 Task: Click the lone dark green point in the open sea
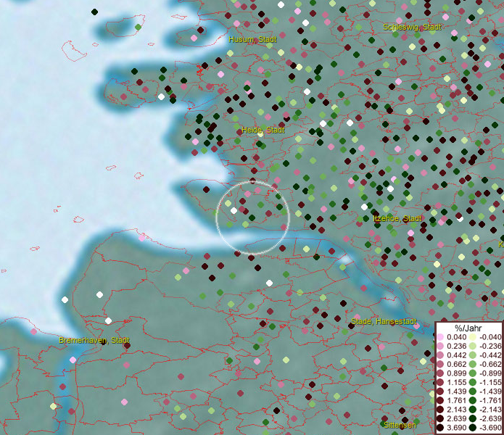tap(94, 12)
